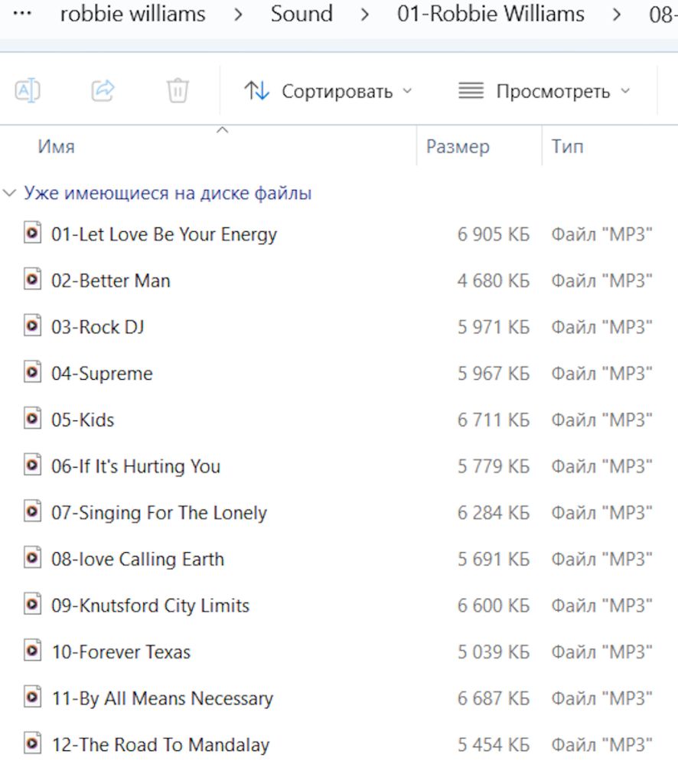Navigate to '01-Robbie Williams' breadcrumb folder

[x=491, y=14]
